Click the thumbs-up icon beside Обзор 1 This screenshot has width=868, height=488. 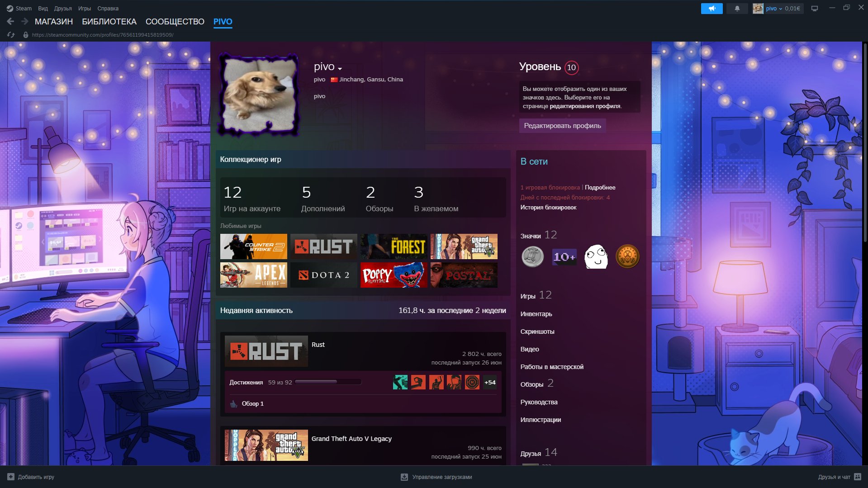(233, 403)
